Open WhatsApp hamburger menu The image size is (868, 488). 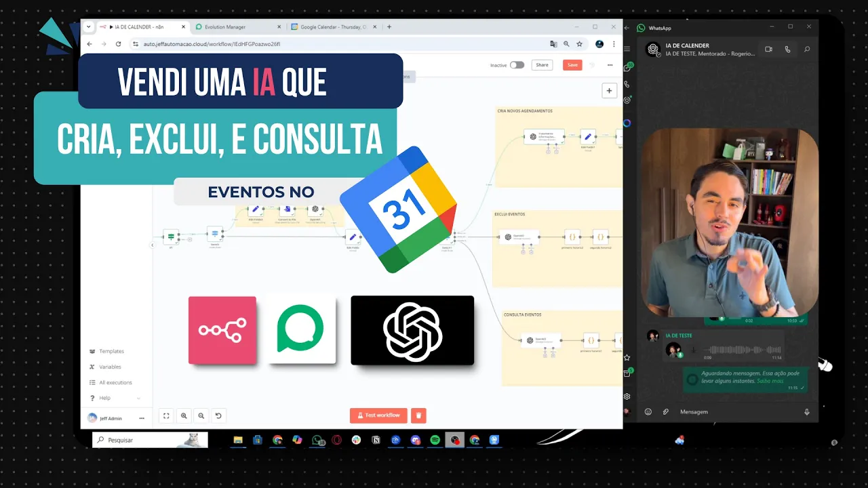tap(627, 49)
